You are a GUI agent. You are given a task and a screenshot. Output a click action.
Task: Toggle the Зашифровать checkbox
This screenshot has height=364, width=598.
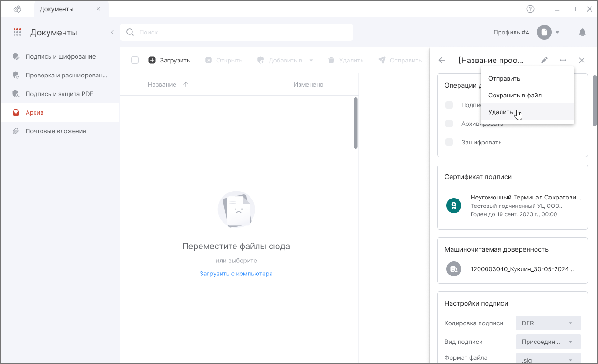(x=449, y=142)
